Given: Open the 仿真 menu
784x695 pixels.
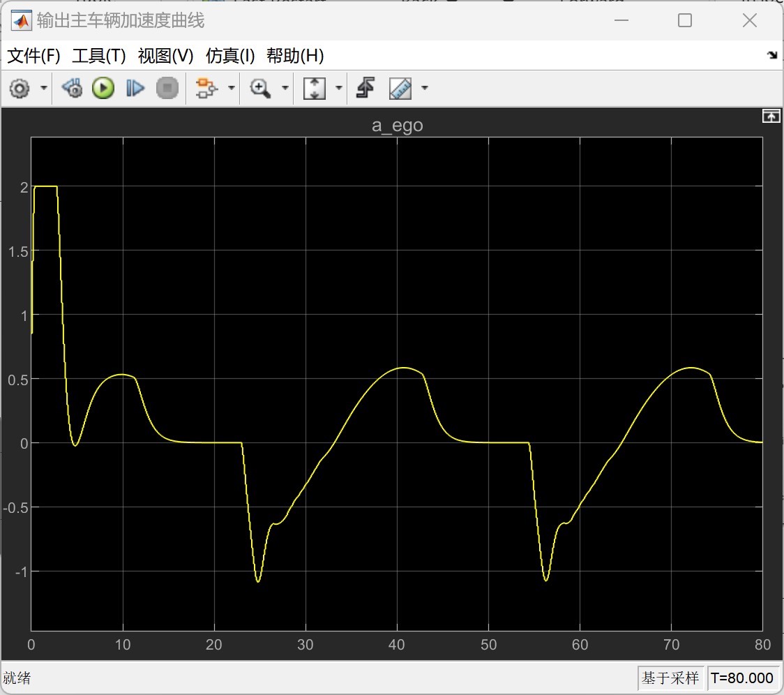Looking at the screenshot, I should (231, 56).
